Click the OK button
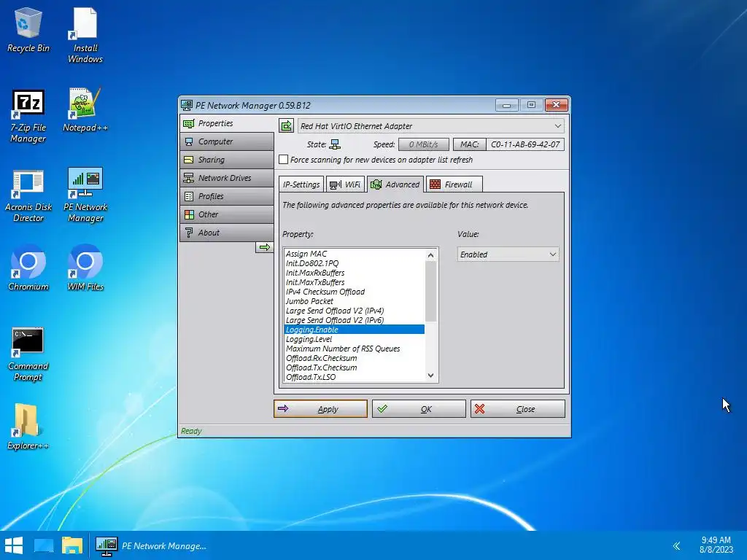 419,408
